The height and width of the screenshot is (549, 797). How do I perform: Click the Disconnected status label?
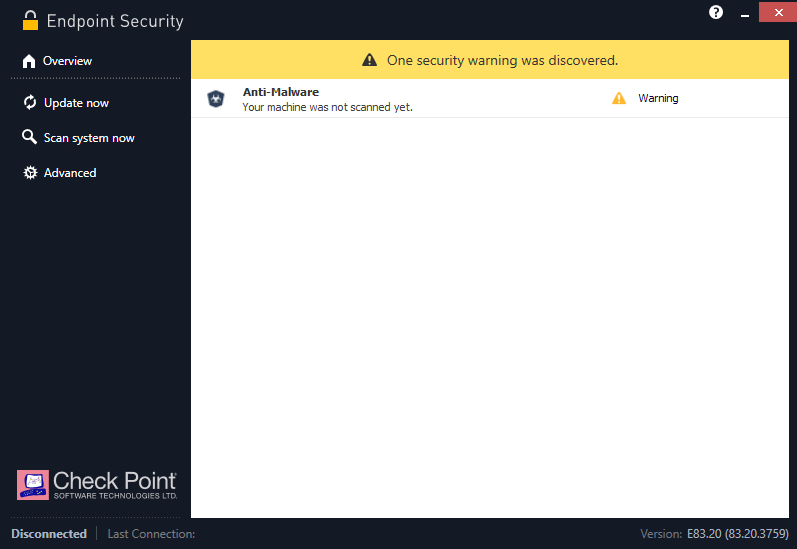click(49, 534)
